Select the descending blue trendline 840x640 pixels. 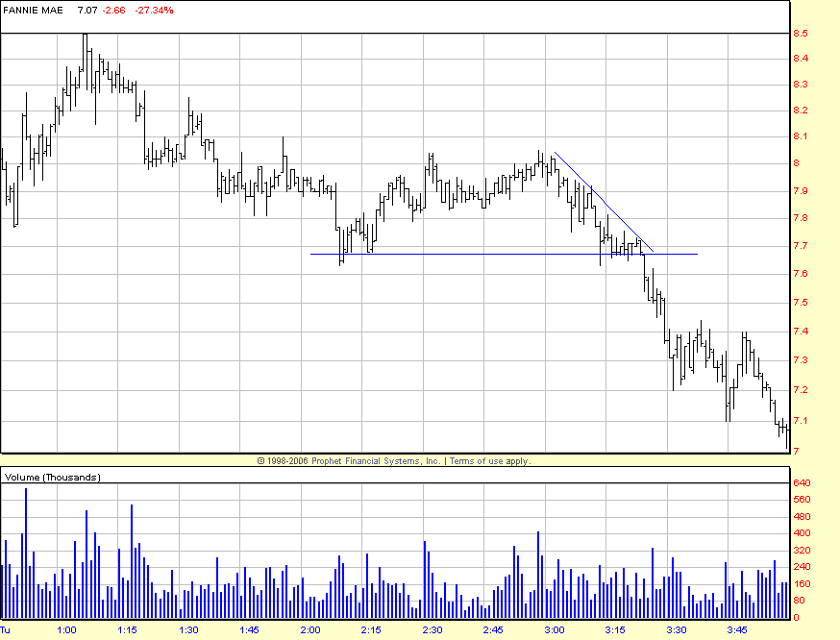(604, 202)
